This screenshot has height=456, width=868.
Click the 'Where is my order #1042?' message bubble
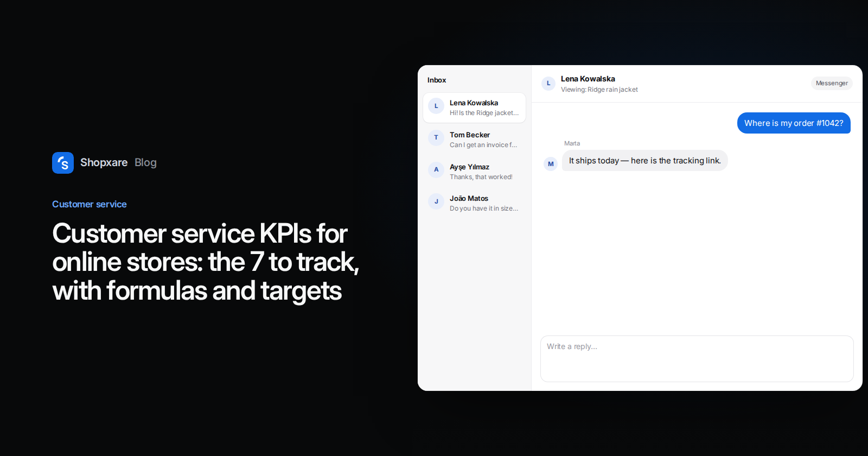(794, 123)
